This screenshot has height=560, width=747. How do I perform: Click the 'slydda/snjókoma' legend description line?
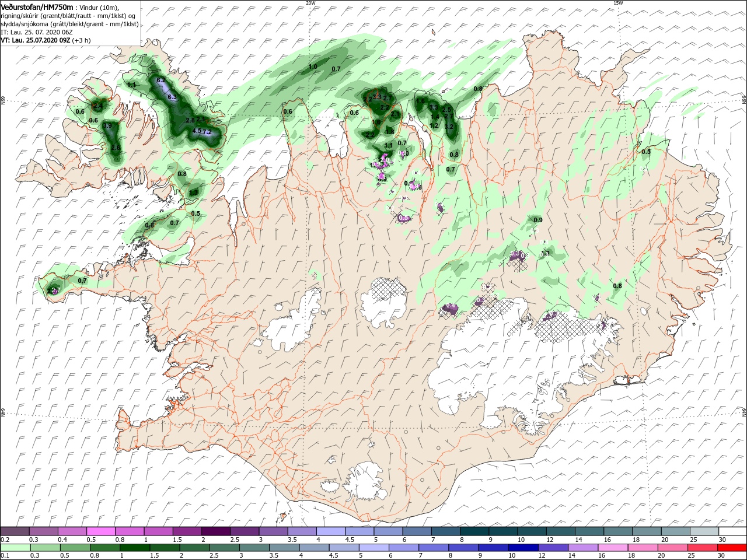(x=69, y=24)
